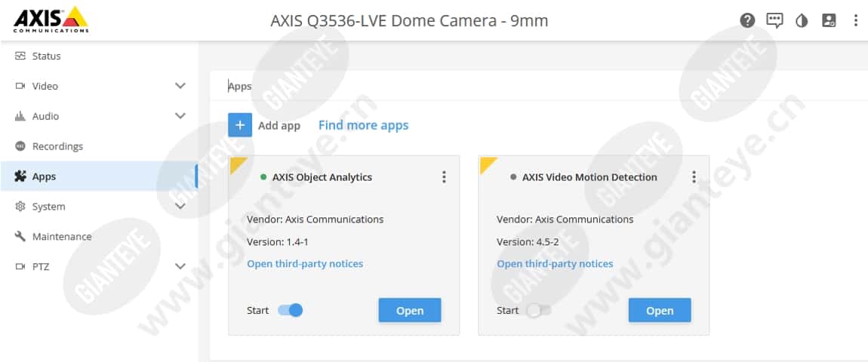Open AXIS Object Analytics options menu
868x362 pixels.
pos(444,177)
